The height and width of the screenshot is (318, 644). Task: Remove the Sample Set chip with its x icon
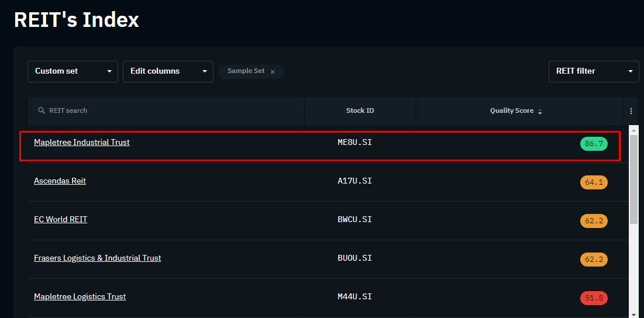coord(273,72)
